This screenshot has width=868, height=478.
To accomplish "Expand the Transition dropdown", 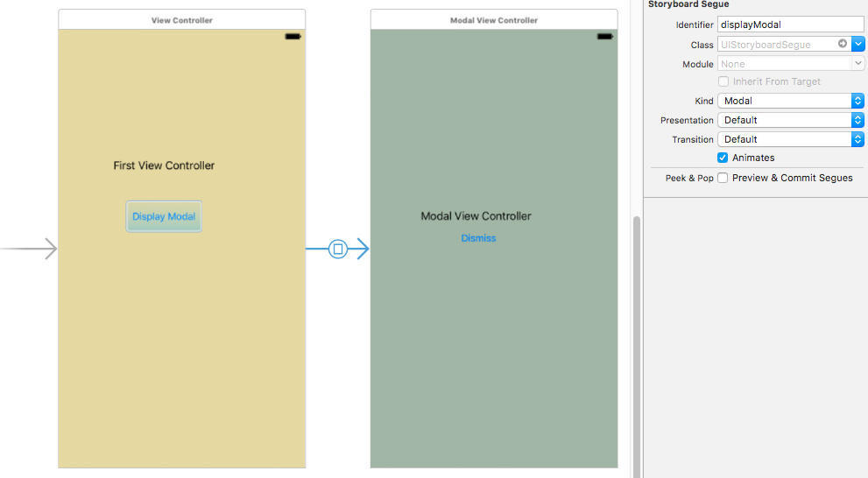I will pos(790,139).
